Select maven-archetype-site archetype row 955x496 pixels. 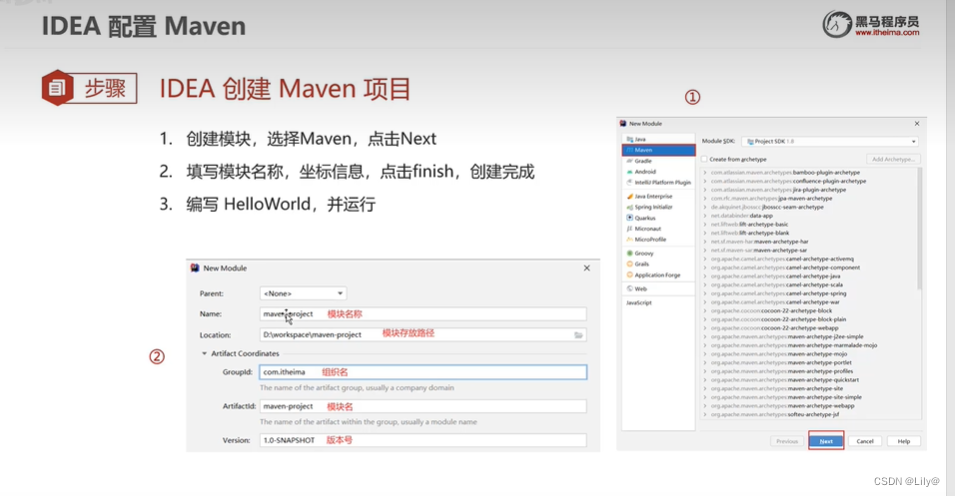[x=810, y=389]
